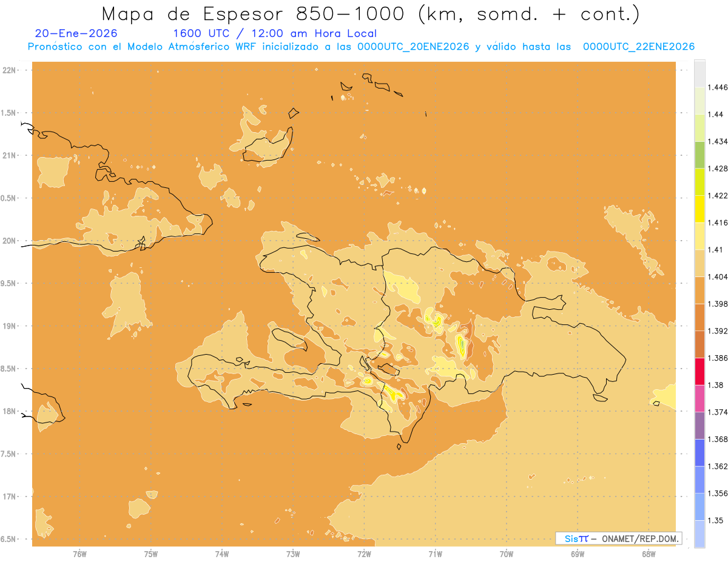Click the colorbar value 1.368
The image size is (728, 562).
(x=718, y=440)
